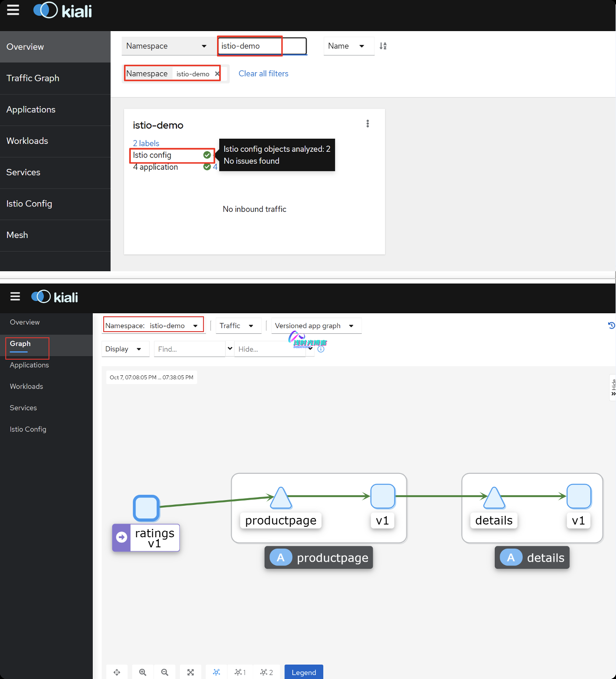Switch to graph layout 1
The image size is (616, 679).
pyautogui.click(x=240, y=672)
